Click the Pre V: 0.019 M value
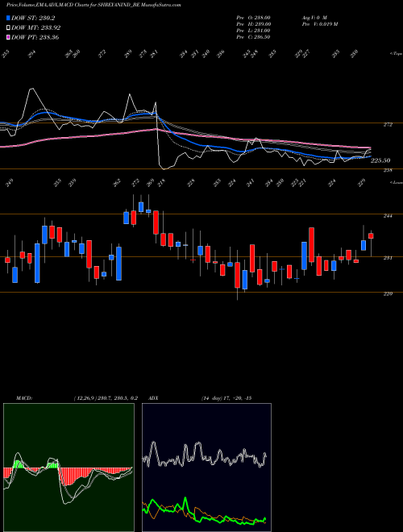Screen dimensions: 403x532 click(x=319, y=24)
